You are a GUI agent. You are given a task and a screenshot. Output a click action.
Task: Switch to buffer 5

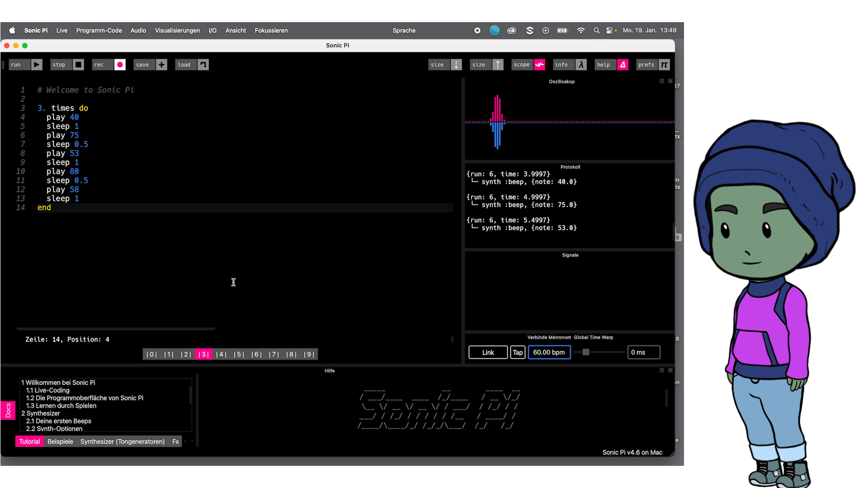pyautogui.click(x=239, y=354)
